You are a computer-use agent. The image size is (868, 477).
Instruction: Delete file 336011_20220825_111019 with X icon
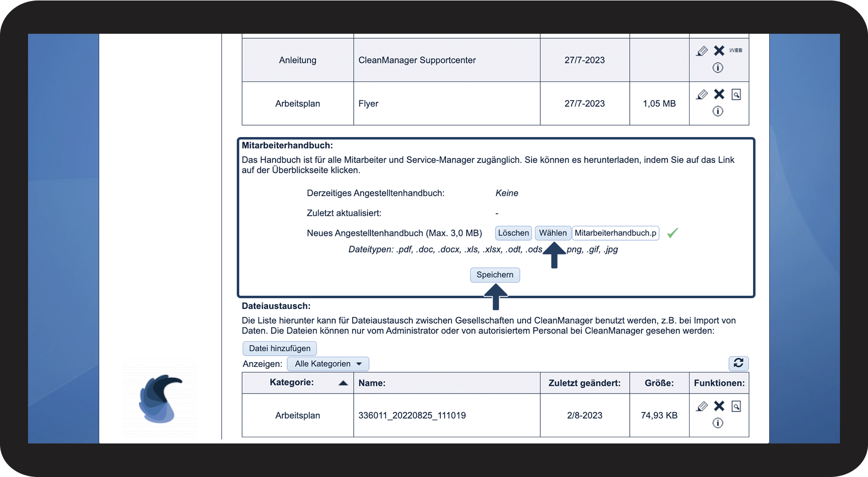pyautogui.click(x=719, y=406)
